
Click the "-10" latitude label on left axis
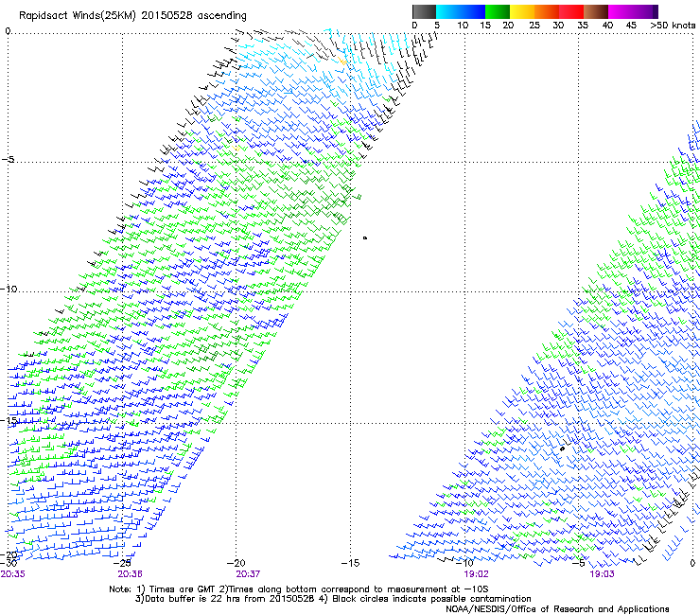(x=9, y=290)
